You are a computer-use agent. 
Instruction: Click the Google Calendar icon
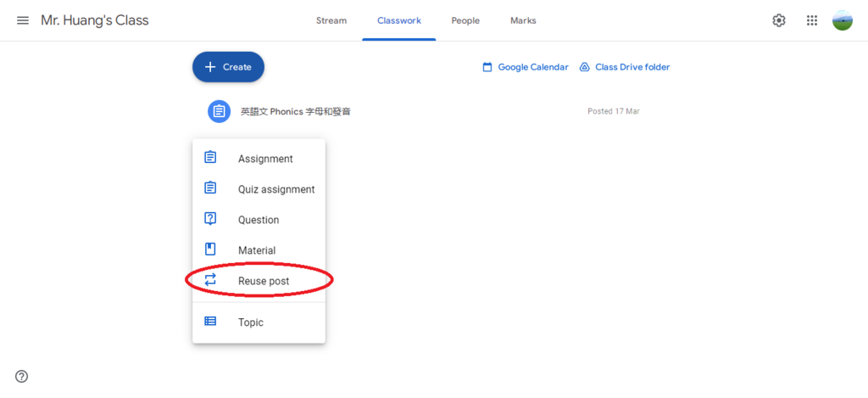tap(487, 67)
